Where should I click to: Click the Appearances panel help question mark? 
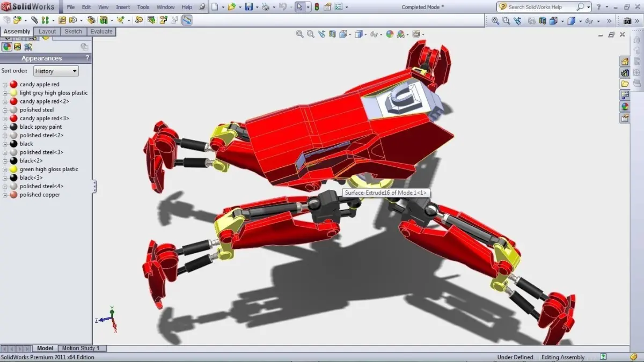[x=87, y=58]
